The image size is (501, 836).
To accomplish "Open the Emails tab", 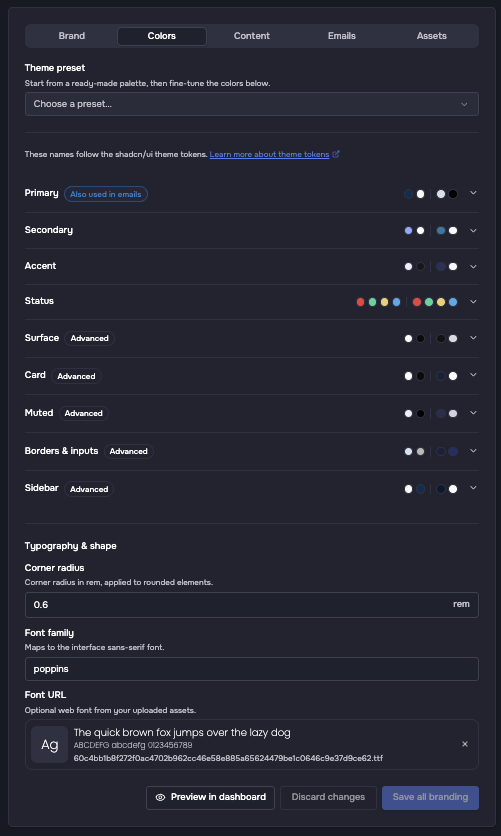I will click(342, 36).
